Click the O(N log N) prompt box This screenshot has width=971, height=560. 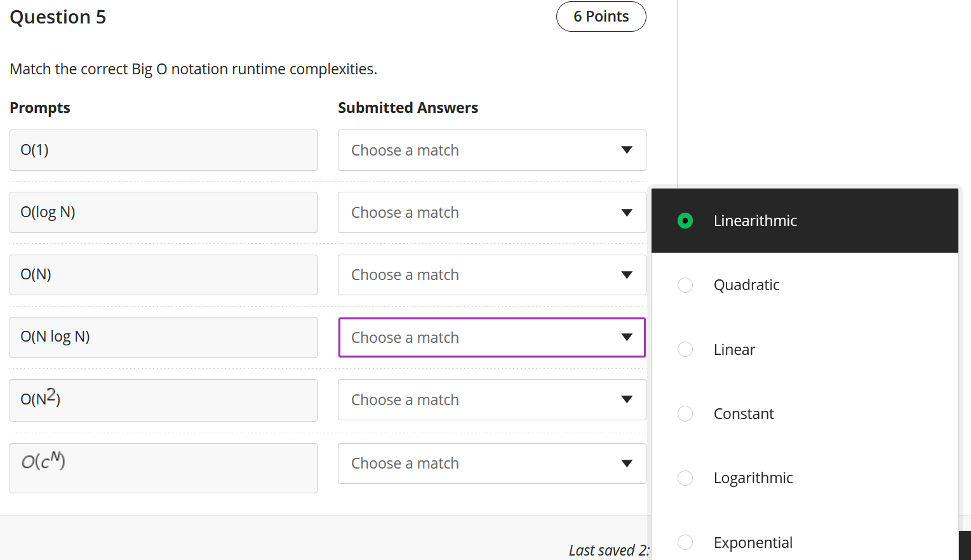[x=163, y=337]
